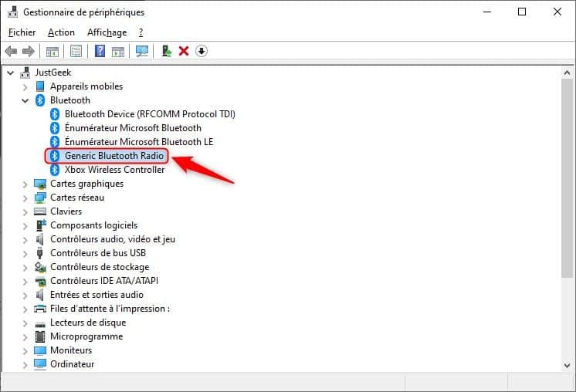Select Files d'attente à l'impression label
Viewport: 576px width, 392px height.
coord(110,309)
